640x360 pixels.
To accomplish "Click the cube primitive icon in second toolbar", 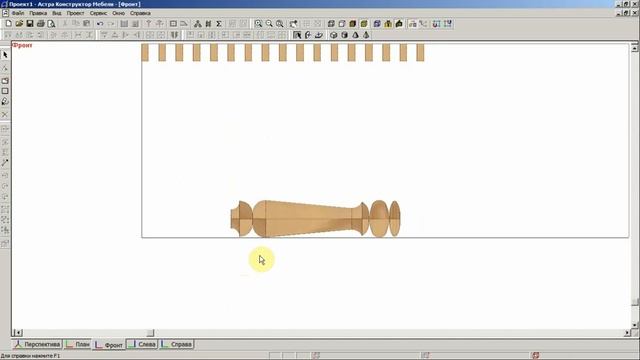I will (x=333, y=35).
